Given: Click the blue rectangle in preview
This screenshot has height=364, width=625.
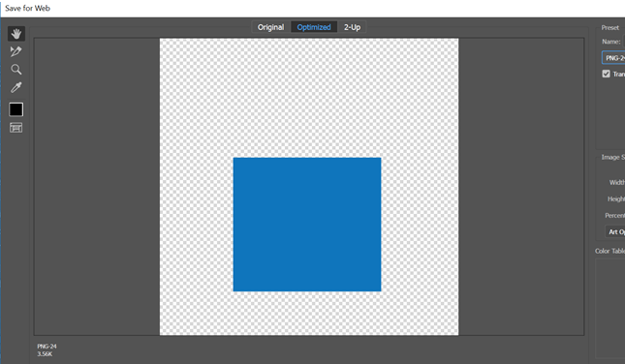Looking at the screenshot, I should click(x=307, y=225).
